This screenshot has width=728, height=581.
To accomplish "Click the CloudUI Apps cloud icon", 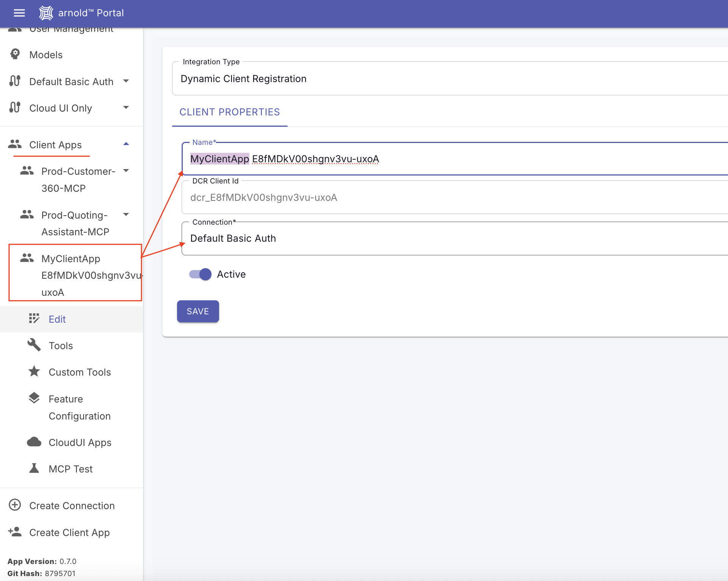I will [x=34, y=442].
